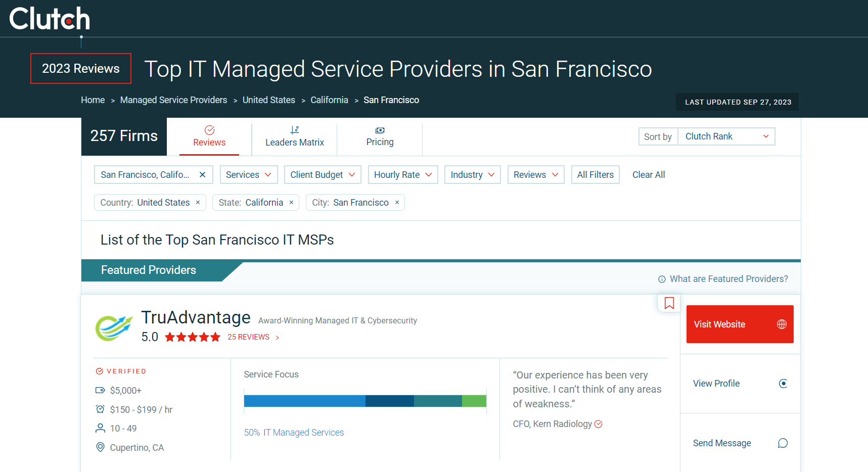Viewport: 868px width, 472px height.
Task: Click the VERIFIED badge icon
Action: click(x=100, y=371)
